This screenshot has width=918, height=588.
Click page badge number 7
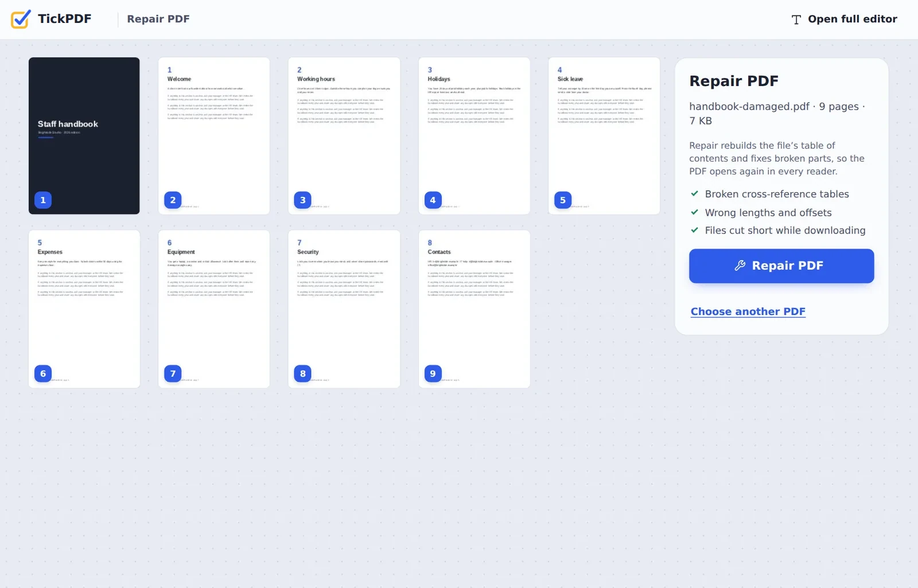173,373
